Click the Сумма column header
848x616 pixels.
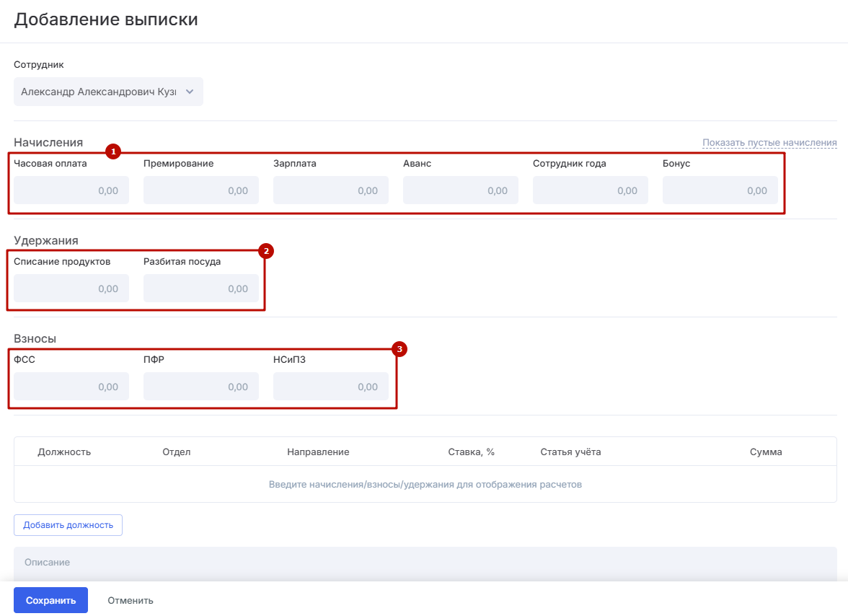766,452
